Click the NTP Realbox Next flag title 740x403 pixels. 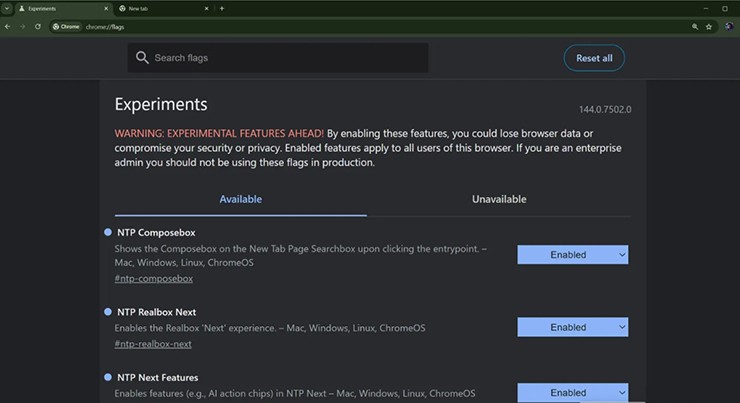coord(157,312)
